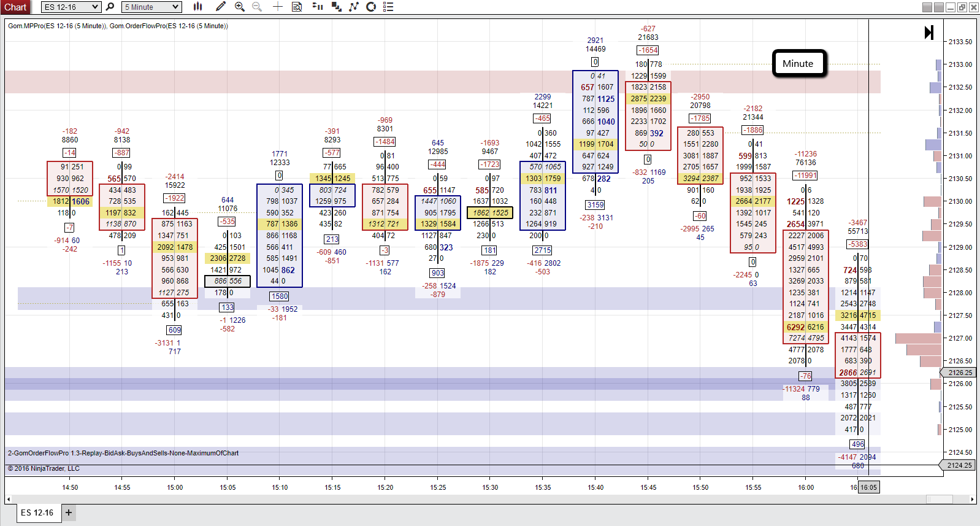The height and width of the screenshot is (526, 980).
Task: Click the highlighted 2092 1478 cell
Action: coord(175,247)
